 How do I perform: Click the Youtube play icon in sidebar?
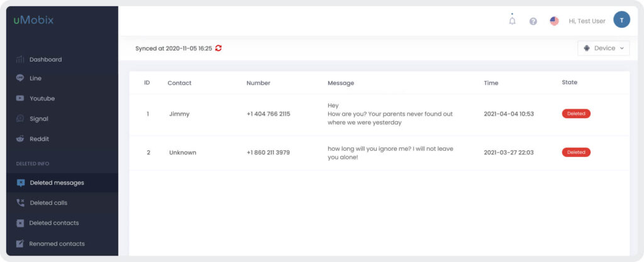click(x=19, y=99)
